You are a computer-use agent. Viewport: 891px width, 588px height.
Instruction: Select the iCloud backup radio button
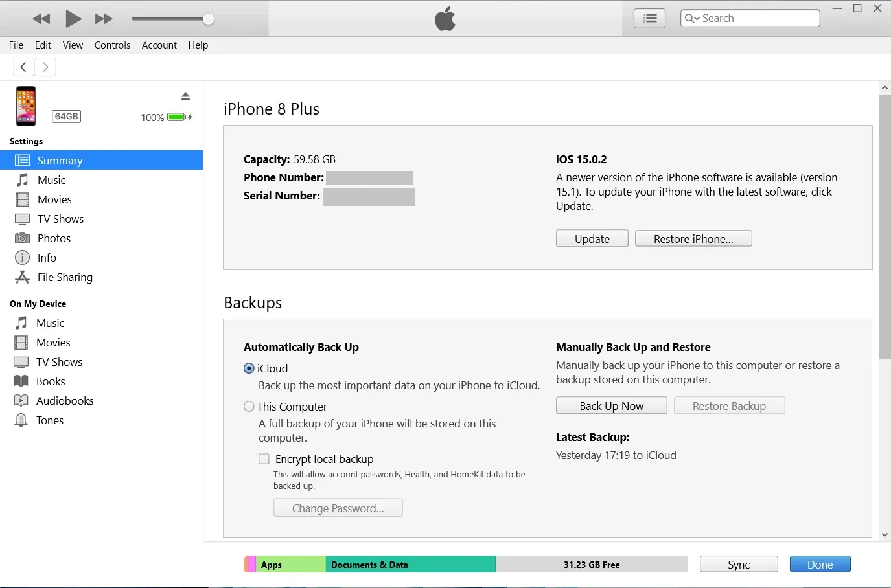(x=249, y=368)
